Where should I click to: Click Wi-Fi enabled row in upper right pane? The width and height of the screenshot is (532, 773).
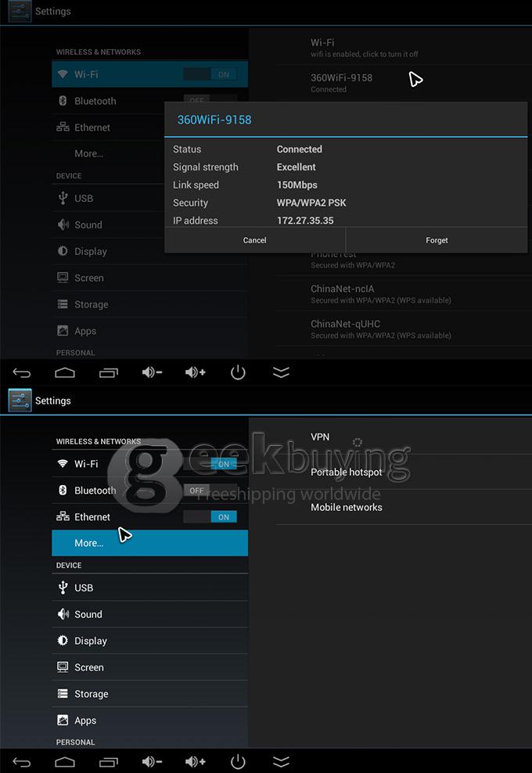point(404,48)
